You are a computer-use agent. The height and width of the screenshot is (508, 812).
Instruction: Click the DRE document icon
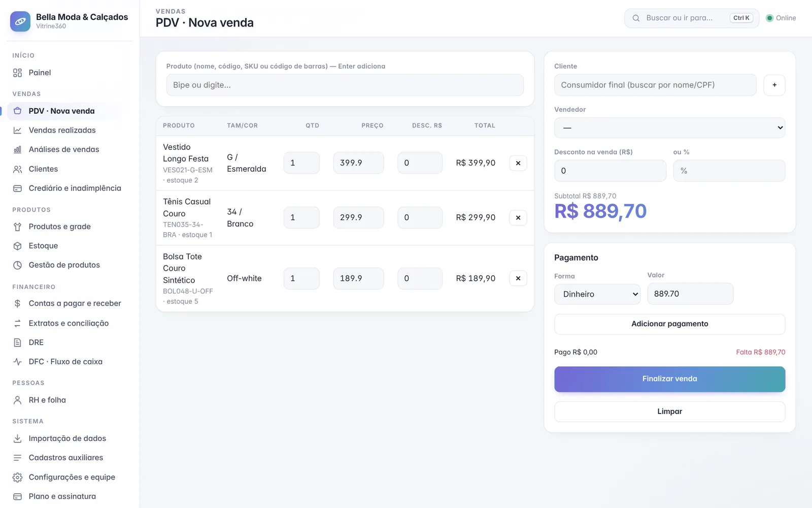(x=17, y=342)
